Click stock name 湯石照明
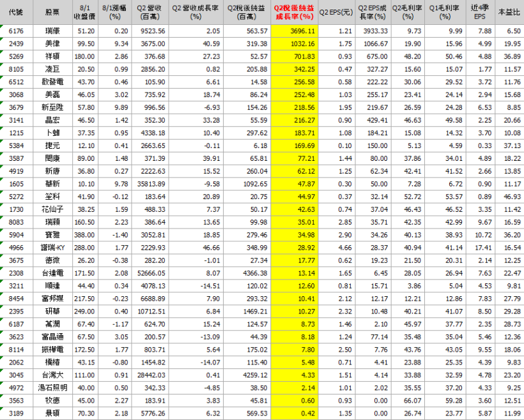Image resolution: width=524 pixels, height=420 pixels. click(x=52, y=387)
